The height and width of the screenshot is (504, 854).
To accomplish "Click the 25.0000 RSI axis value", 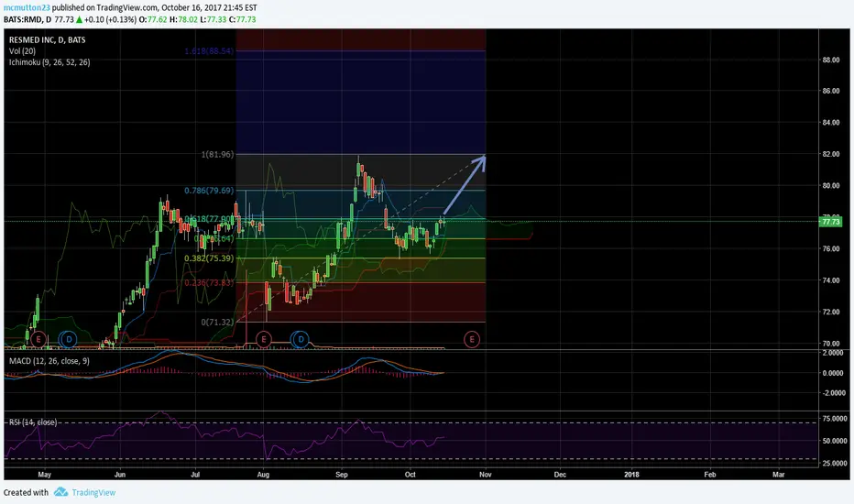I will [x=833, y=463].
